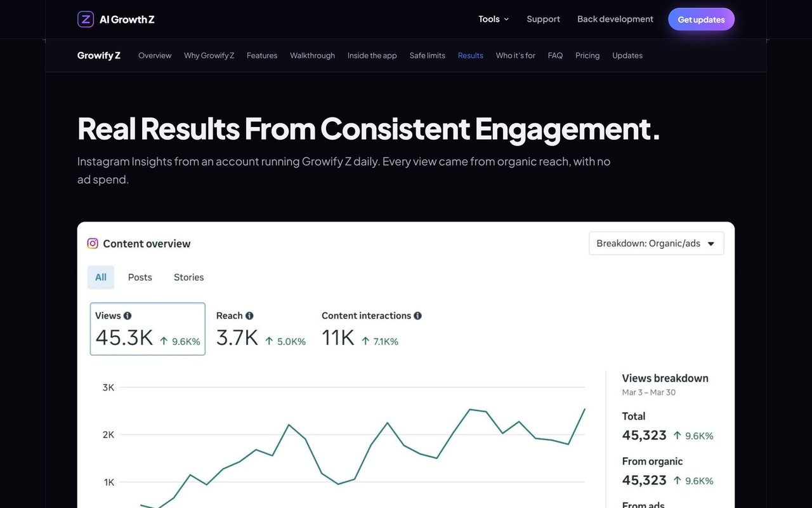This screenshot has height=508, width=812.
Task: Go to the Overview section link
Action: [155, 55]
